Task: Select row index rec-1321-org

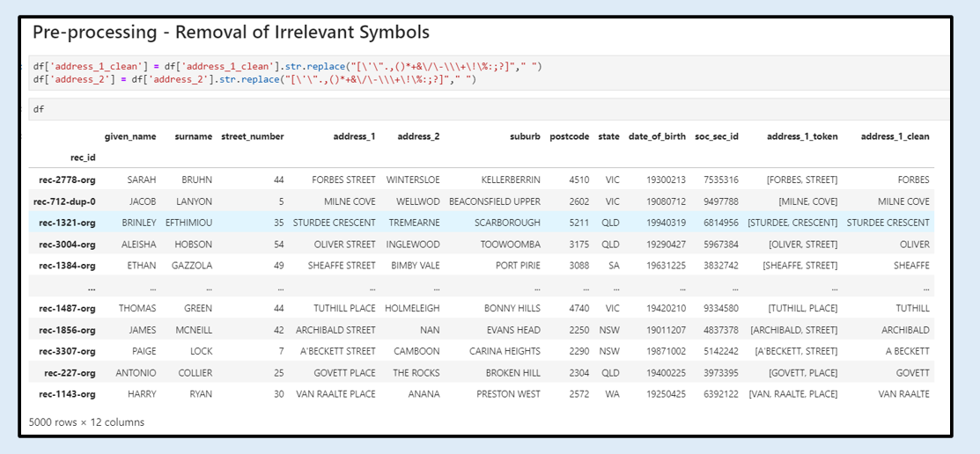Action: click(67, 223)
